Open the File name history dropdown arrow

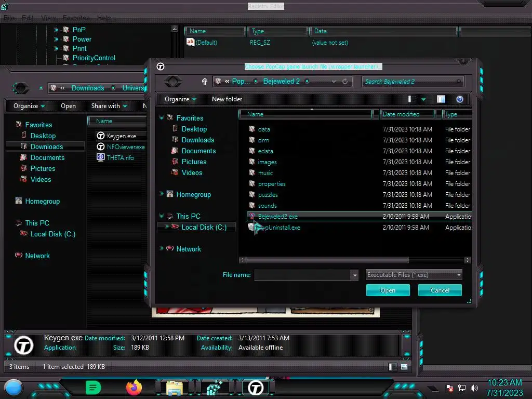tap(354, 275)
